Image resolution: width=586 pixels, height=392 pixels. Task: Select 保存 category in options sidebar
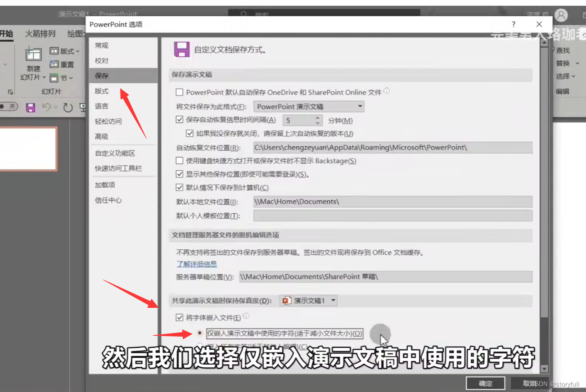pos(123,76)
